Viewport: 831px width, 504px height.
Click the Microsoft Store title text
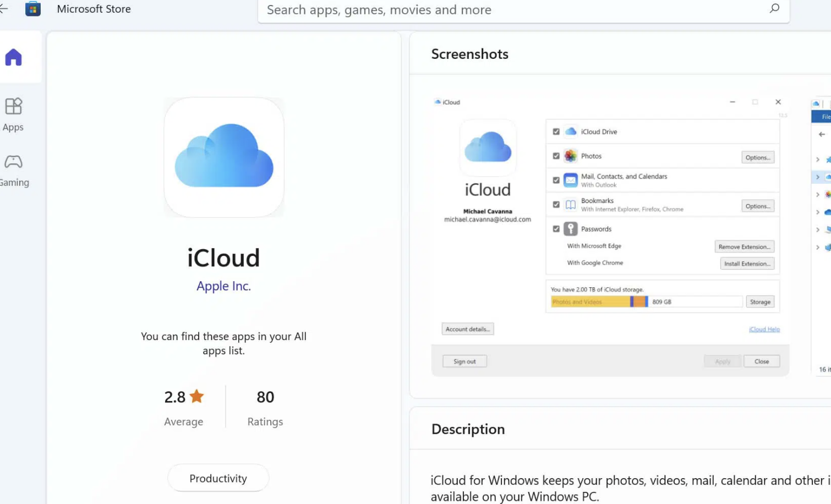[94, 9]
